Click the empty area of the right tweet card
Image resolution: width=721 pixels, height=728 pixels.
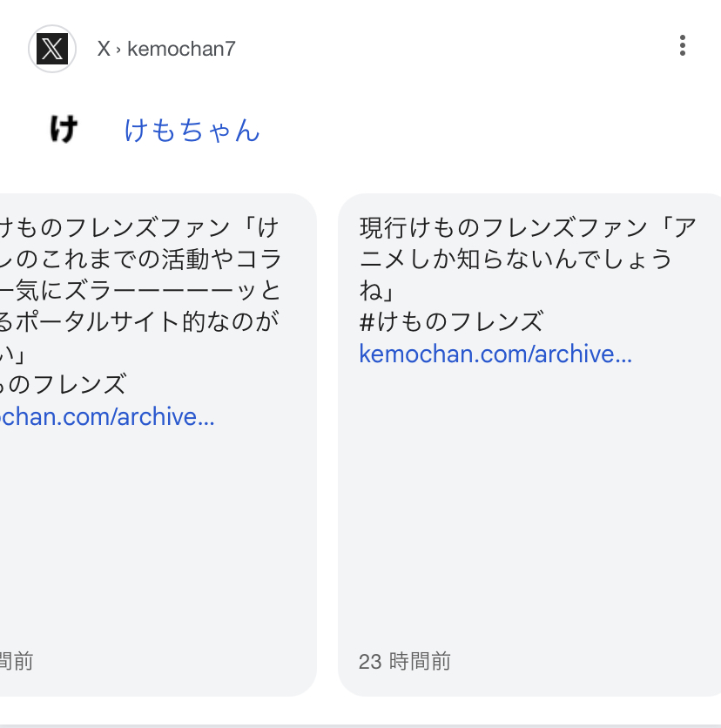point(529,506)
